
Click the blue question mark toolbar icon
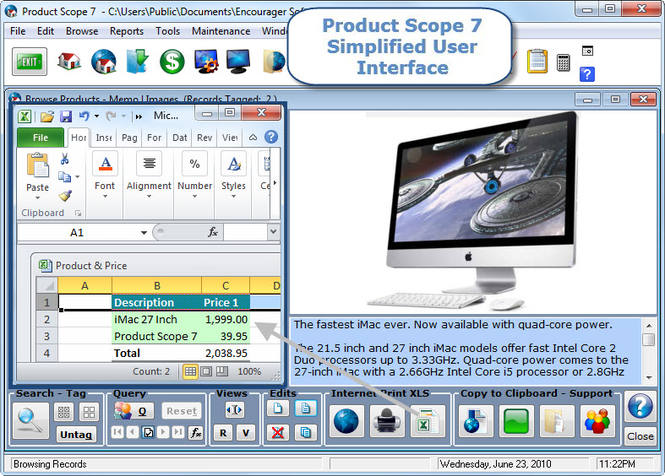[587, 74]
